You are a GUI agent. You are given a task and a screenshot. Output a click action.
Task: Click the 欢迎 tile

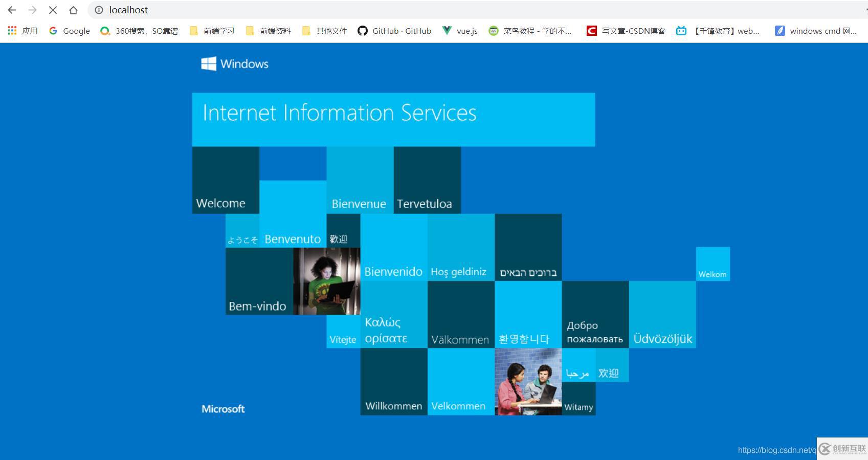click(612, 365)
